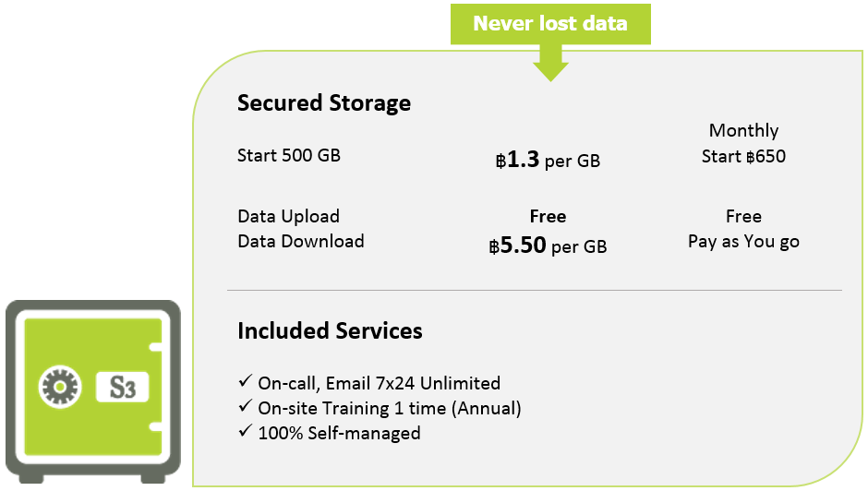The image size is (868, 491).
Task: Click the gear dial on safe
Action: click(60, 387)
